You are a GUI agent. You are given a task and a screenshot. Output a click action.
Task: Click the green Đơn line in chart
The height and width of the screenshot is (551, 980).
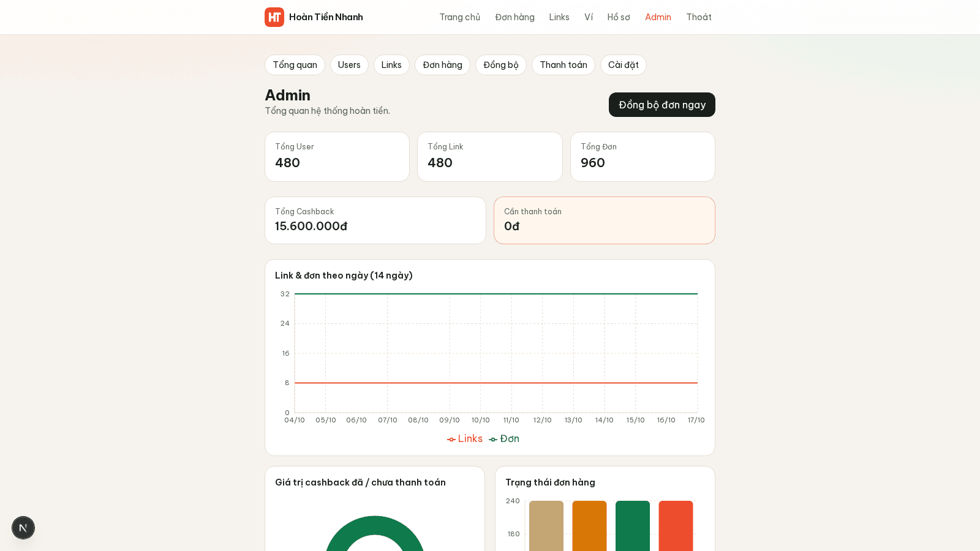[x=496, y=294]
